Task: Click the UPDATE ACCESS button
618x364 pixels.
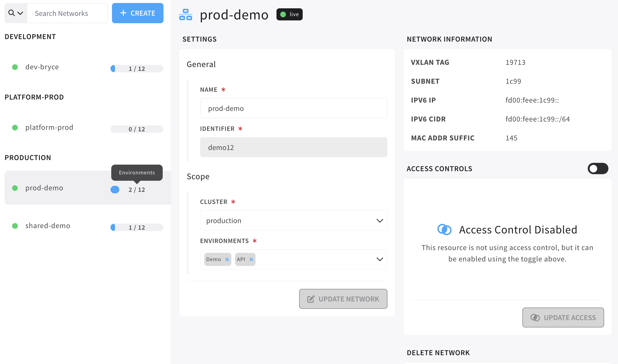Action: tap(563, 317)
